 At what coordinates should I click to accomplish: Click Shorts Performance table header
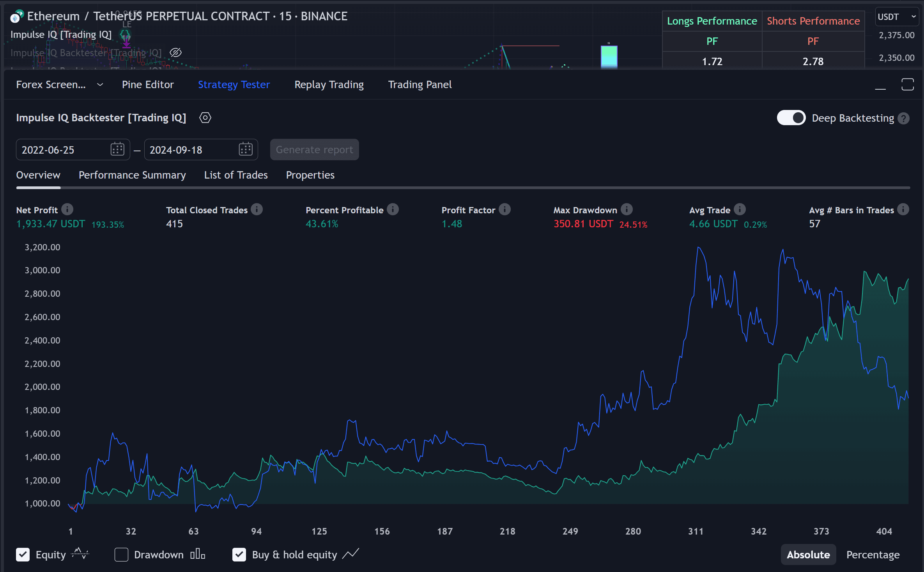[813, 21]
